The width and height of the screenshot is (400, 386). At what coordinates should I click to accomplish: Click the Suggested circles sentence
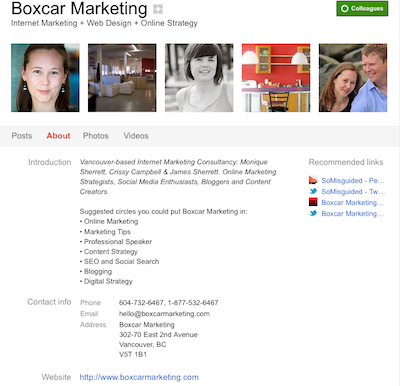(164, 212)
